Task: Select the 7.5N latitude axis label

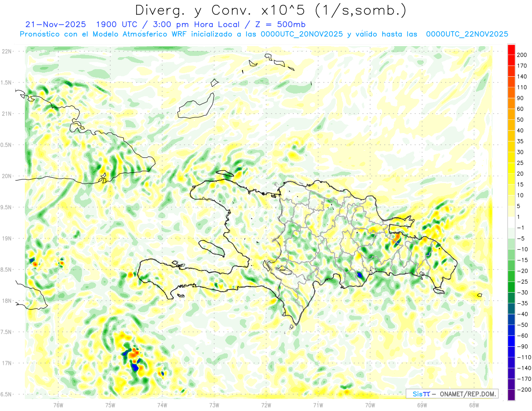Action: click(6, 332)
